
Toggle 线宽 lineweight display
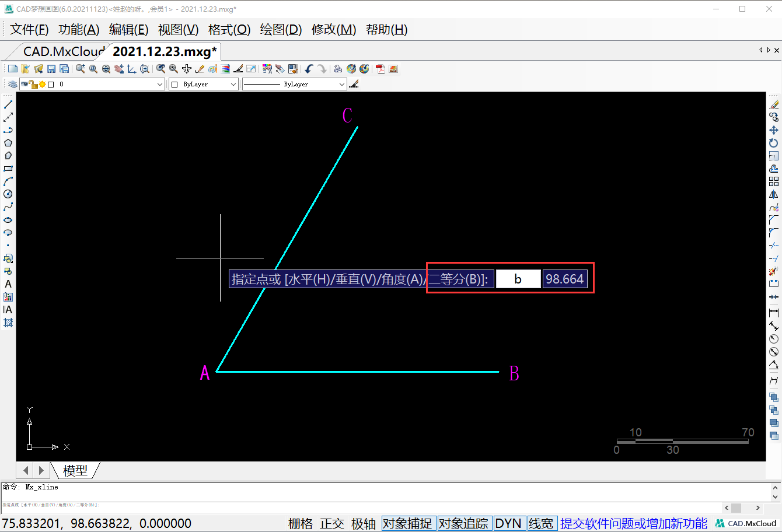pyautogui.click(x=541, y=524)
